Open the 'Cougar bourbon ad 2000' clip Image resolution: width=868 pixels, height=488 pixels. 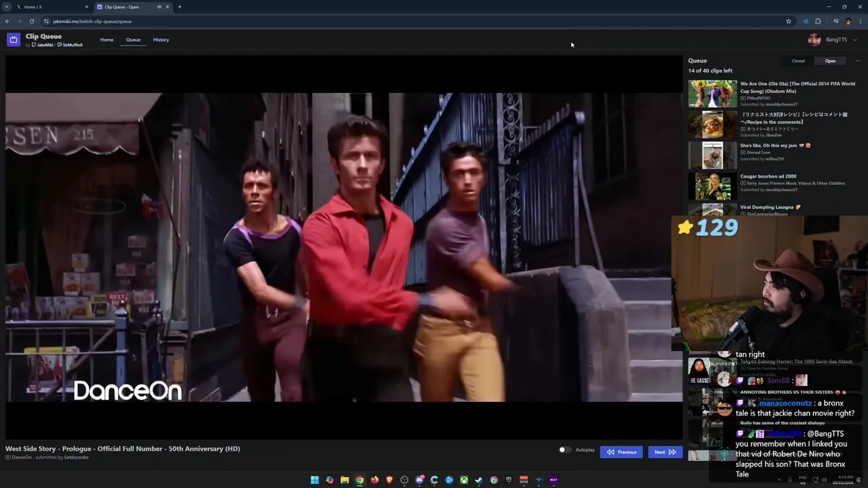click(x=768, y=176)
